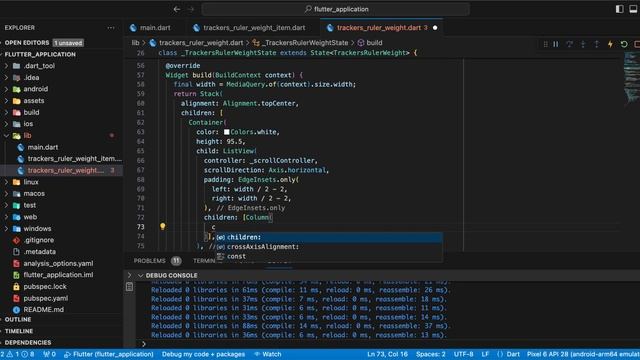Click the editor minimap preview
Viewport: 640px width, 360px height.
(631, 78)
